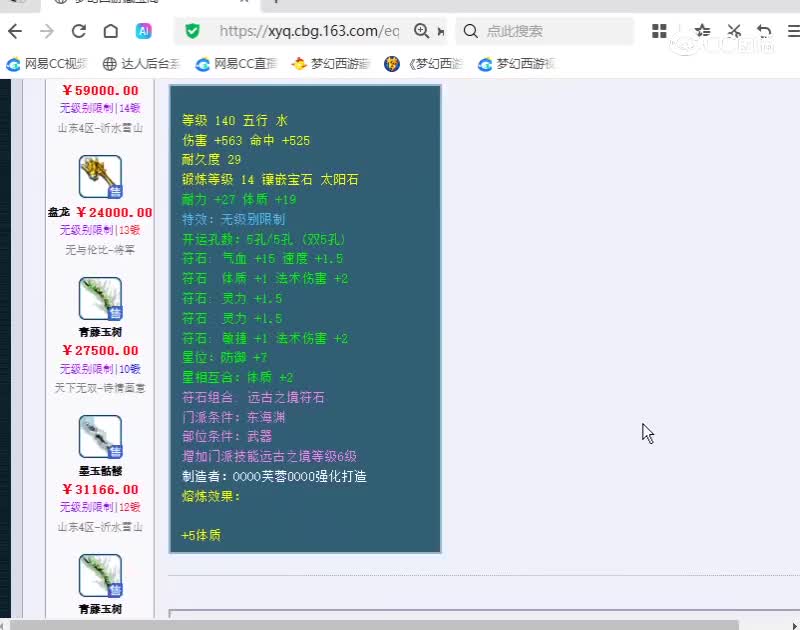Click the undo arrow icon in the toolbar
Viewport: 800px width, 630px height.
(x=764, y=31)
